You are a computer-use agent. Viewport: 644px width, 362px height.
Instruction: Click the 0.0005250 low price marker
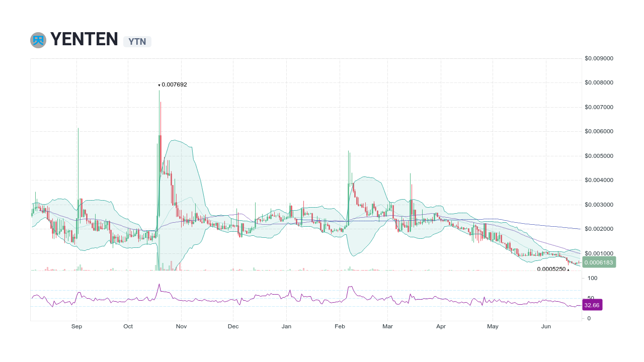pos(553,269)
